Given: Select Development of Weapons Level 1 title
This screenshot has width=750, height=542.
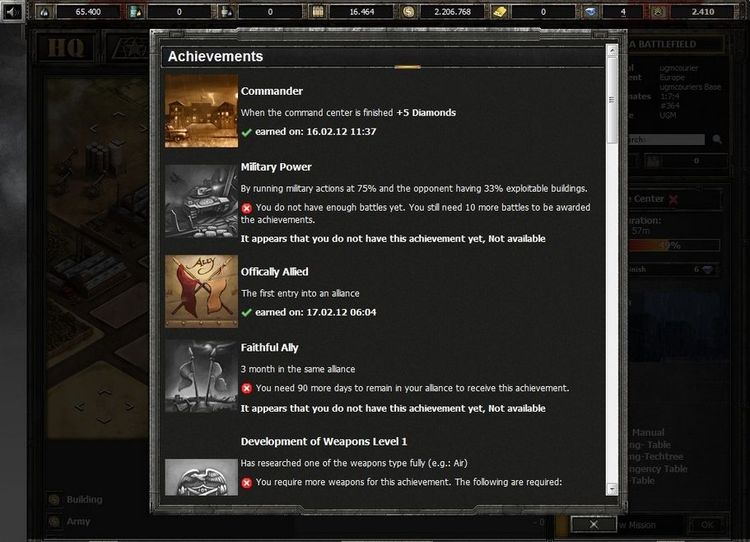Looking at the screenshot, I should pyautogui.click(x=324, y=442).
